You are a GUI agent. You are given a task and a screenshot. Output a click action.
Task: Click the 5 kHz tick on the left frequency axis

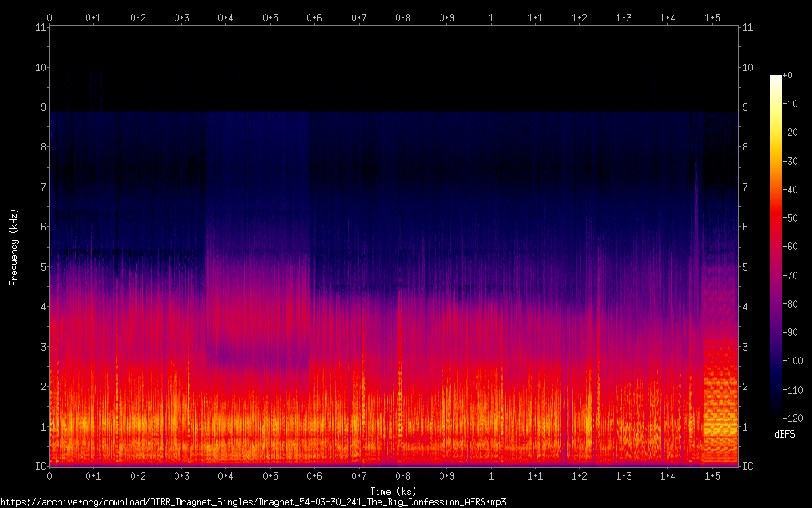pos(40,267)
